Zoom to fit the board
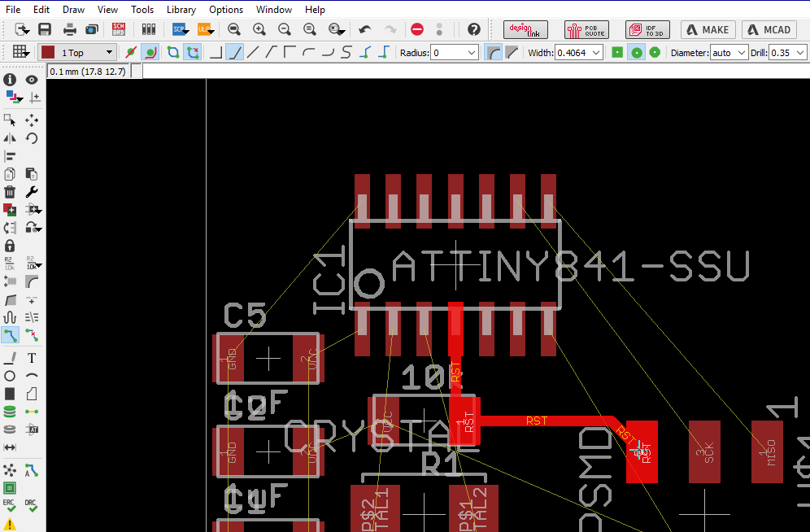This screenshot has width=810, height=532. pyautogui.click(x=234, y=29)
